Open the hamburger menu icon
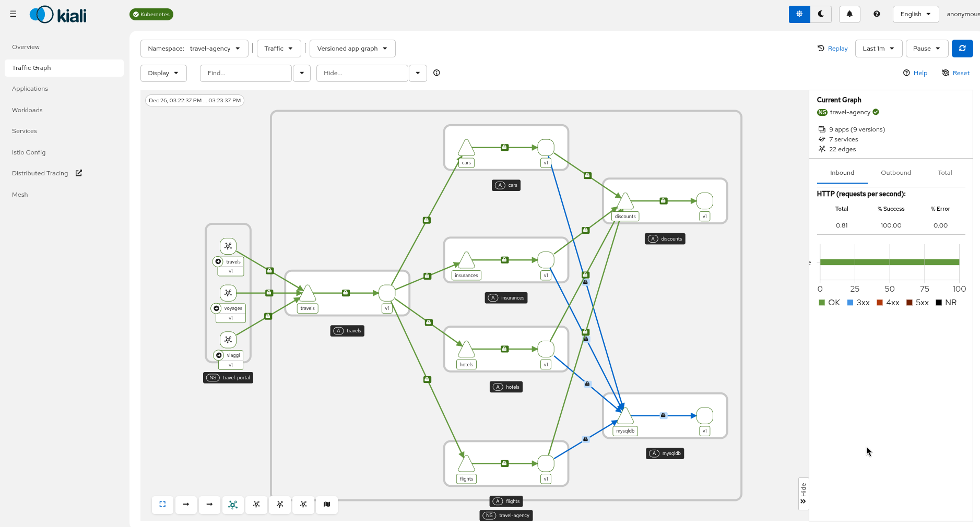 pyautogui.click(x=13, y=14)
